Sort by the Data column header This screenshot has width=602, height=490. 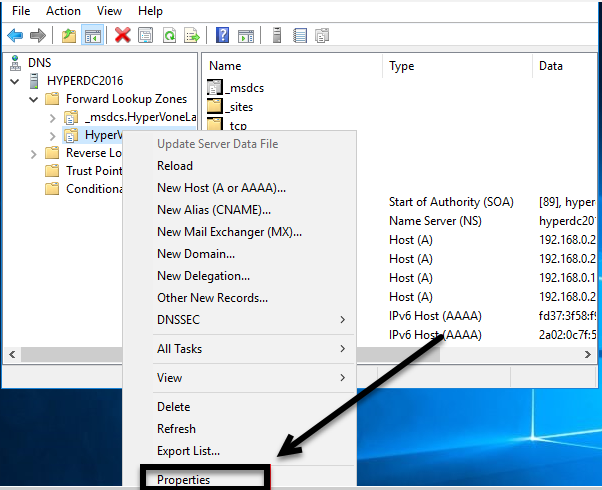pos(565,66)
